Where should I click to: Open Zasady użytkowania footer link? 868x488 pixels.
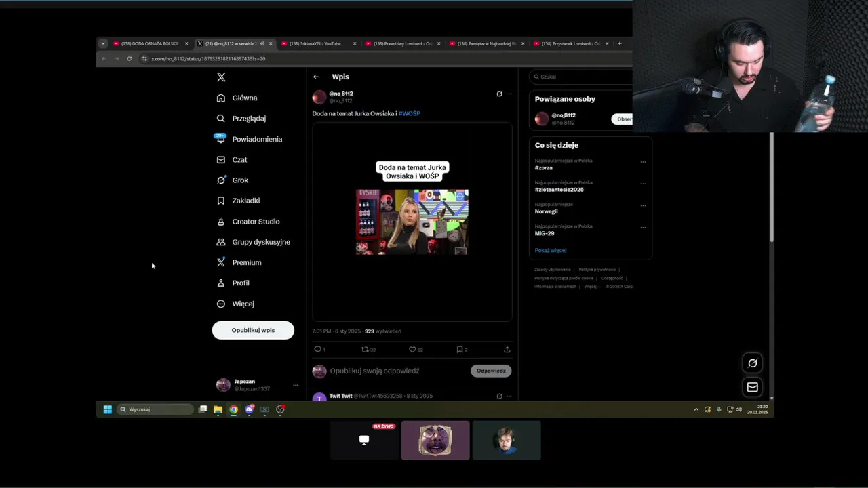point(553,270)
